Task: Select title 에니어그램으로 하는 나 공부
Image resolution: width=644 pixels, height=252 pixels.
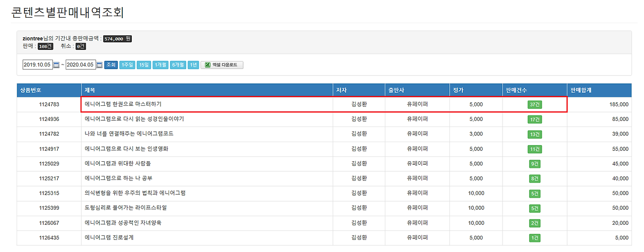Action: (118, 178)
